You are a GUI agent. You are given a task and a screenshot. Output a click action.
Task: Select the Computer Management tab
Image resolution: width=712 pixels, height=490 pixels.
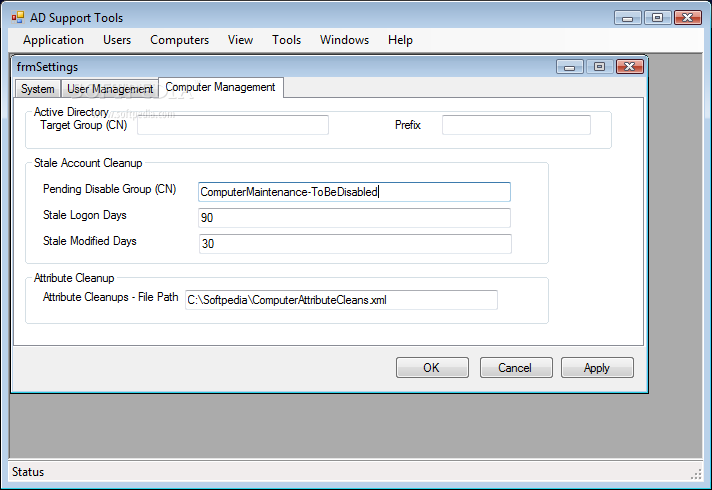point(221,87)
